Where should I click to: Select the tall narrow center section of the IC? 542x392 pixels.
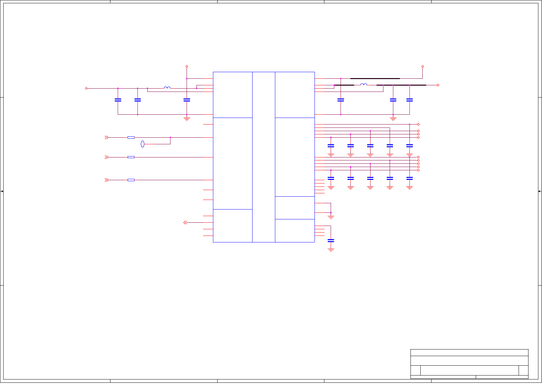(264, 157)
